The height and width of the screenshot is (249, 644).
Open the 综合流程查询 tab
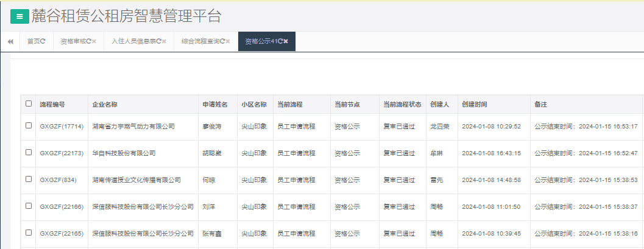point(200,41)
